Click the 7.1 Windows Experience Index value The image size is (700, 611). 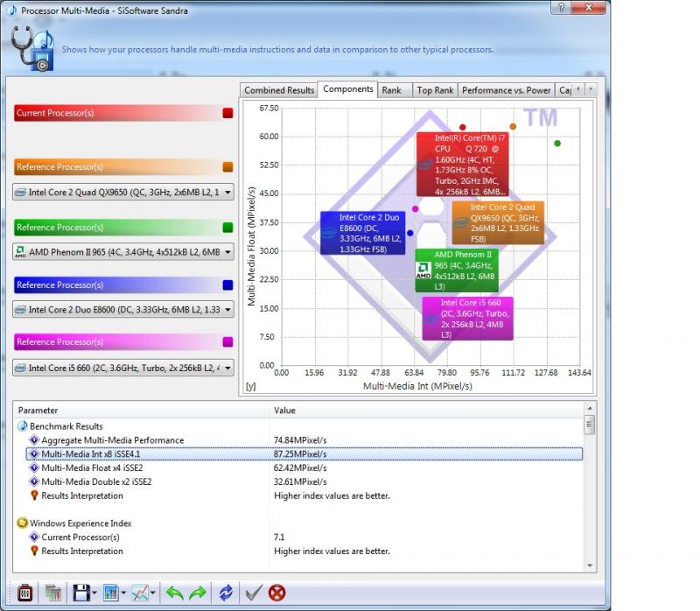(x=279, y=537)
